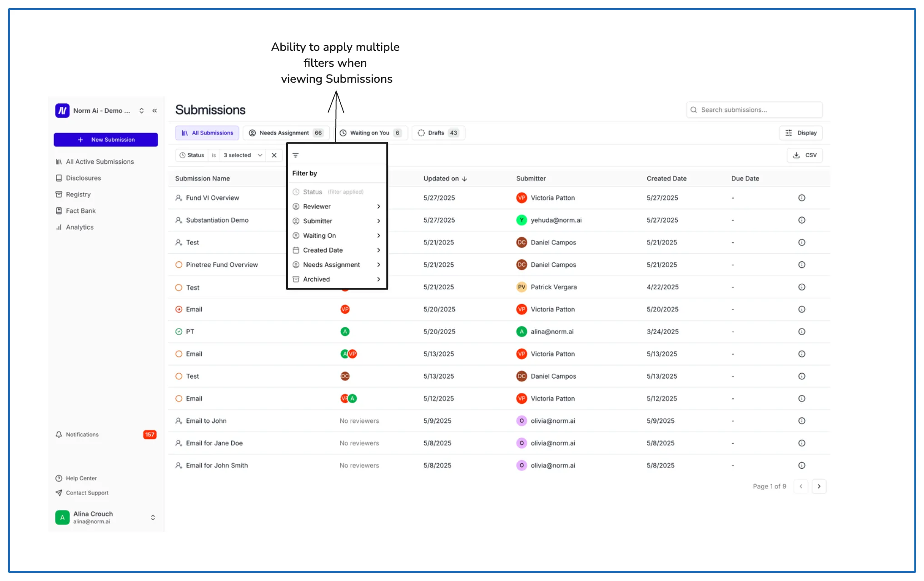Click the info icon on the Email to John row
The width and height of the screenshot is (924, 581).
(801, 421)
